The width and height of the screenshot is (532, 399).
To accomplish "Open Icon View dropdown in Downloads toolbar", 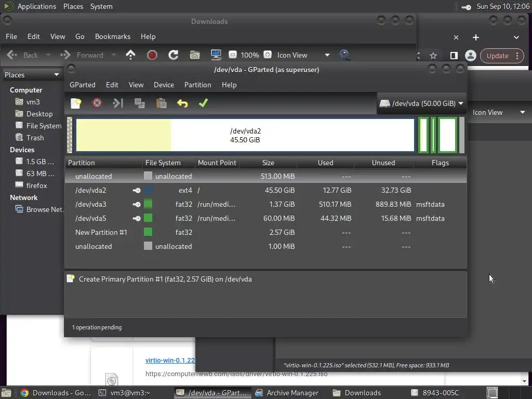I will (303, 55).
